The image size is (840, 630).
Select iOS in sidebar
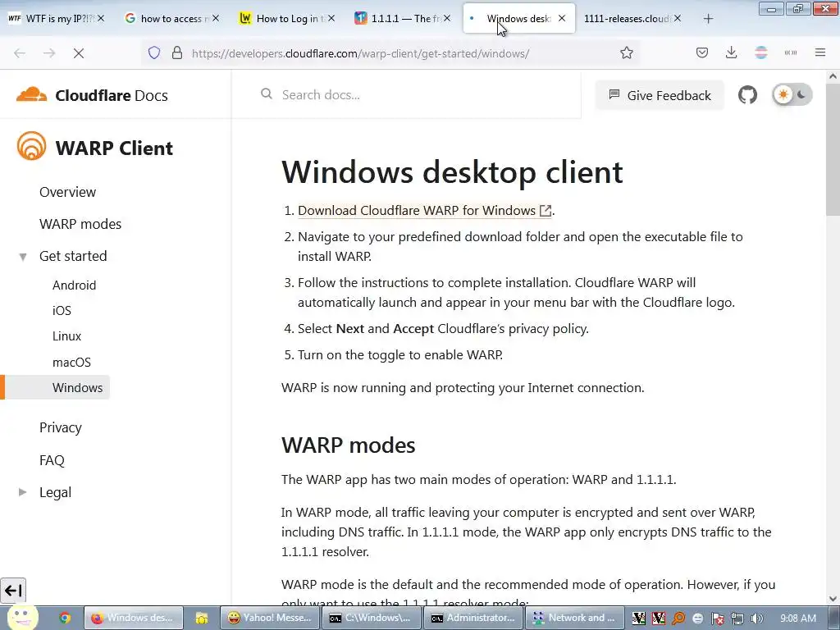tap(62, 311)
